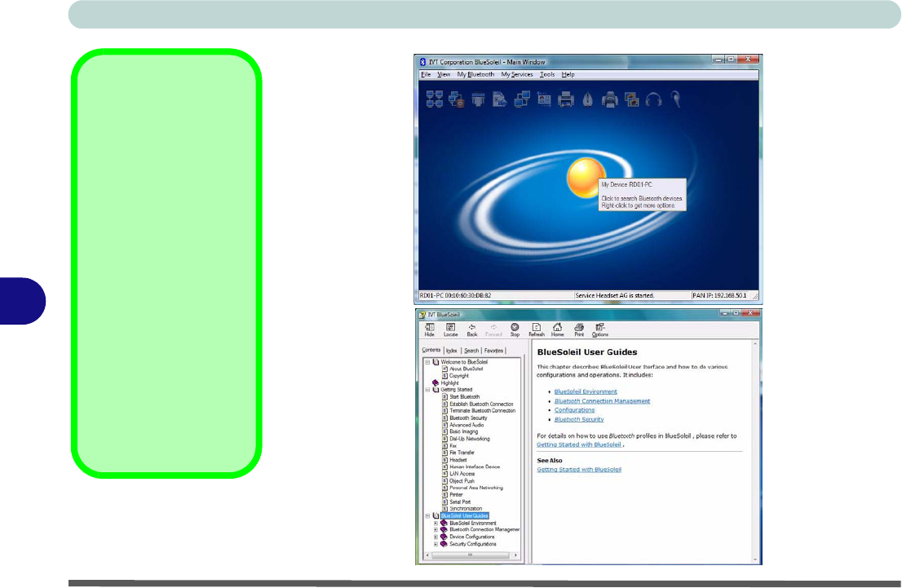Click the Personal Area Networking service icon
The image size is (902, 588).
click(x=435, y=99)
